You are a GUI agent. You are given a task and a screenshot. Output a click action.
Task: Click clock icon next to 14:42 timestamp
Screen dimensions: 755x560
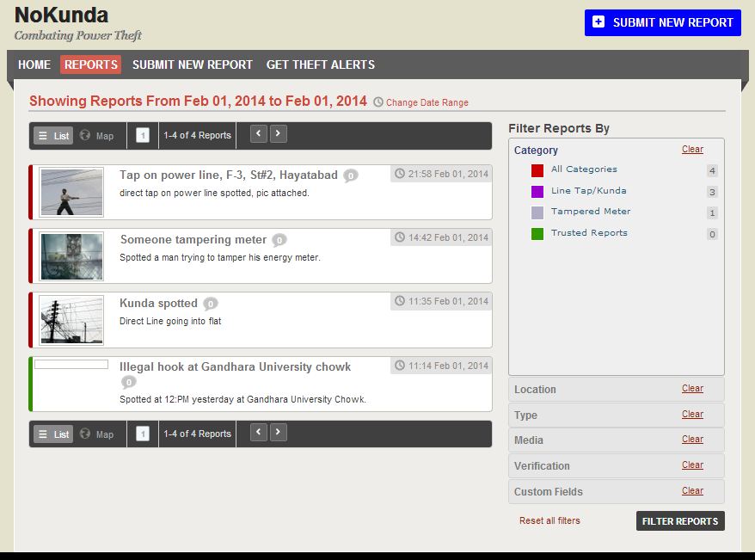click(400, 237)
